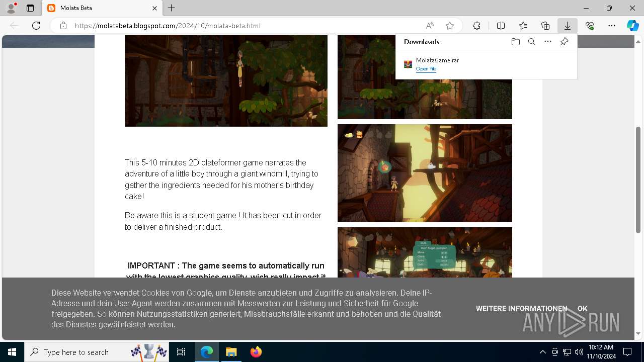Open the large tree house game screenshot
The image size is (644, 362).
click(226, 81)
